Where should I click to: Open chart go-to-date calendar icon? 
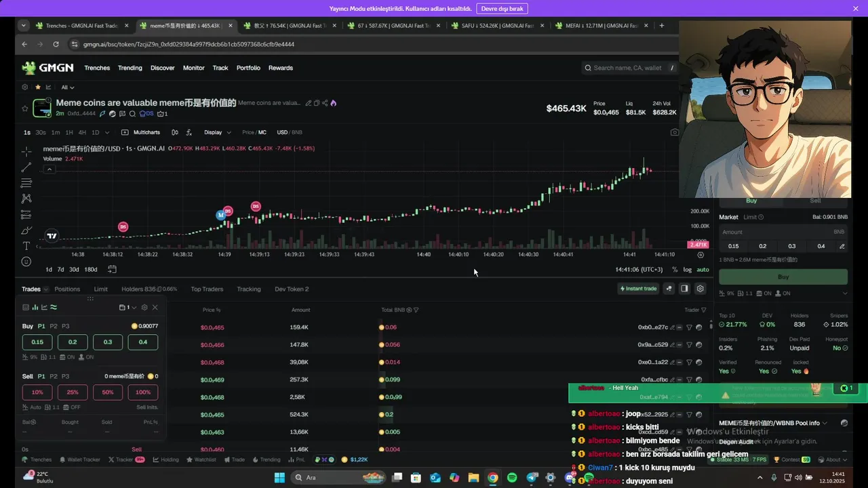click(112, 269)
